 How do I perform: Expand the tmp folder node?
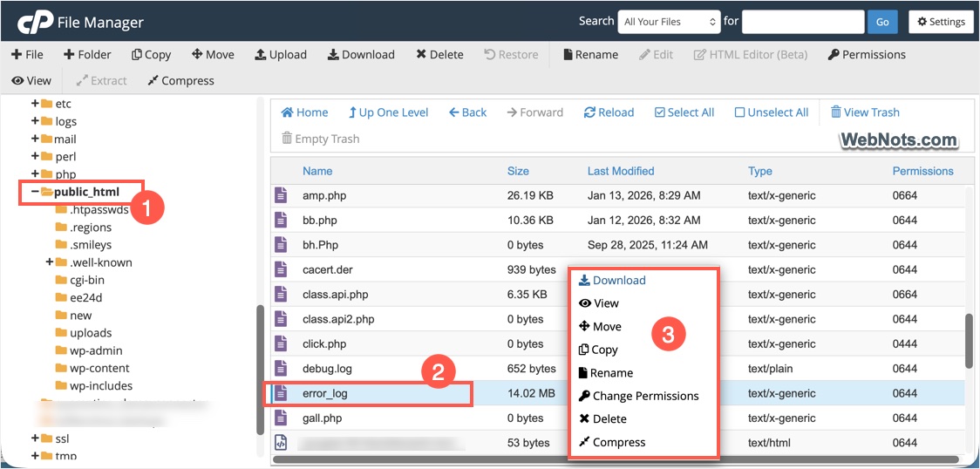[35, 456]
